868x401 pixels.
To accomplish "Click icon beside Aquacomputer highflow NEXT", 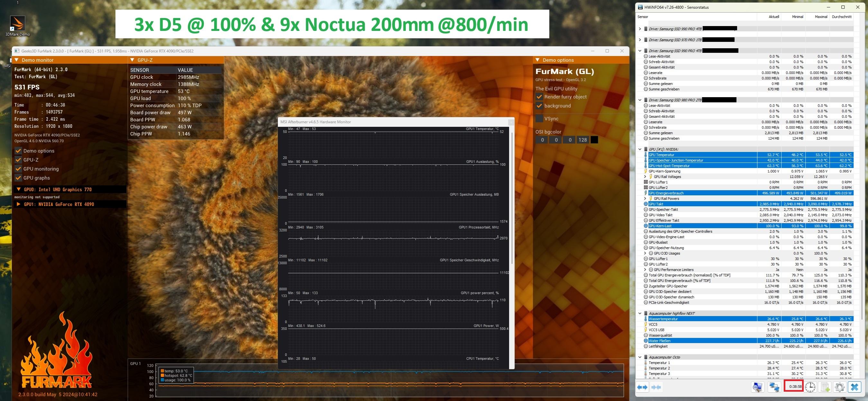I will (x=645, y=313).
